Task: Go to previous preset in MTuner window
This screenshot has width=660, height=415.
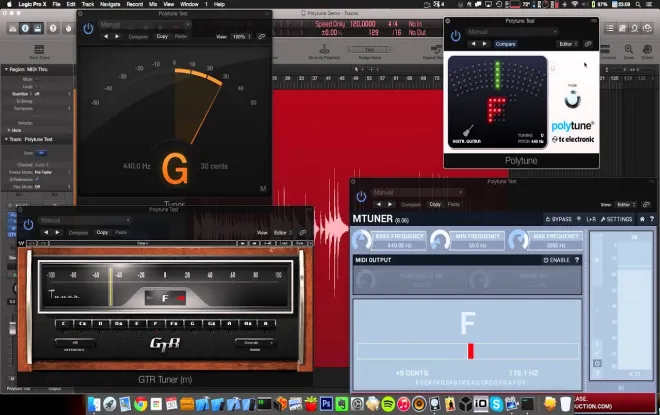Action: pyautogui.click(x=379, y=205)
